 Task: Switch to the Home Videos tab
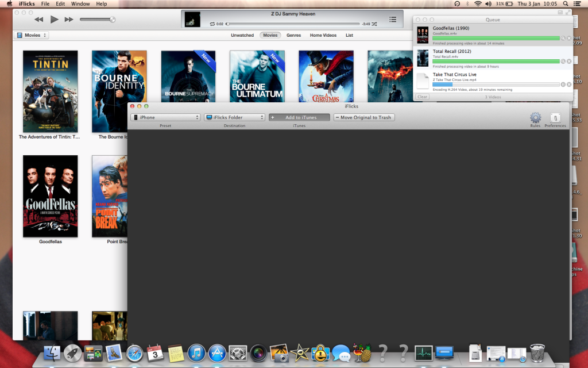click(x=323, y=35)
